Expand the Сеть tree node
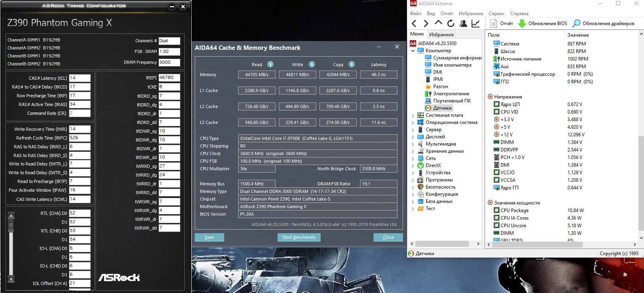 click(413, 158)
